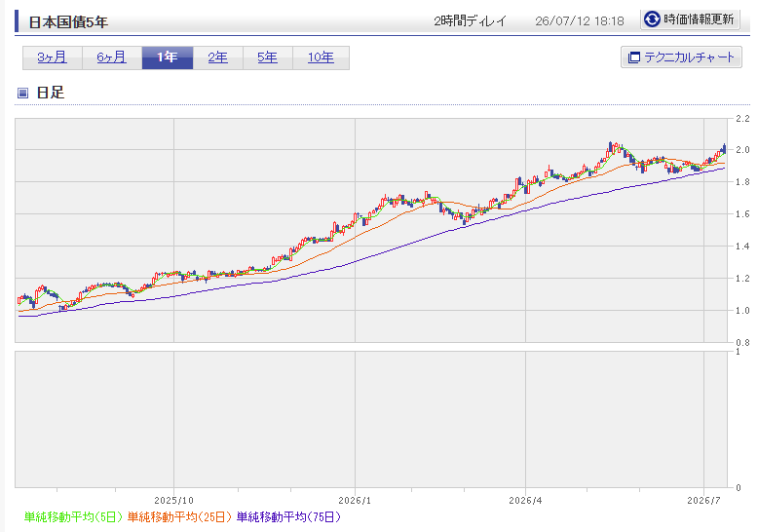Open the テクニカルチャート technical chart
The image size is (758, 532).
681,57
